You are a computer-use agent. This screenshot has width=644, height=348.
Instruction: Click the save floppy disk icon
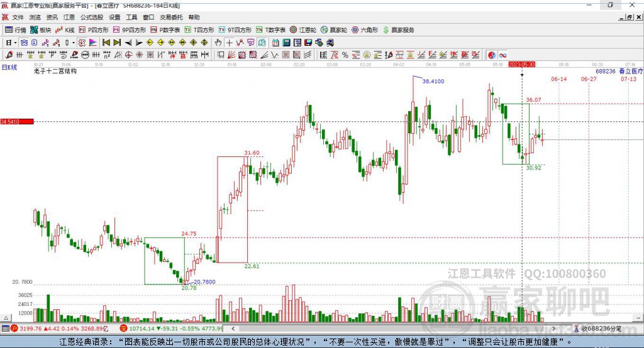pyautogui.click(x=308, y=43)
